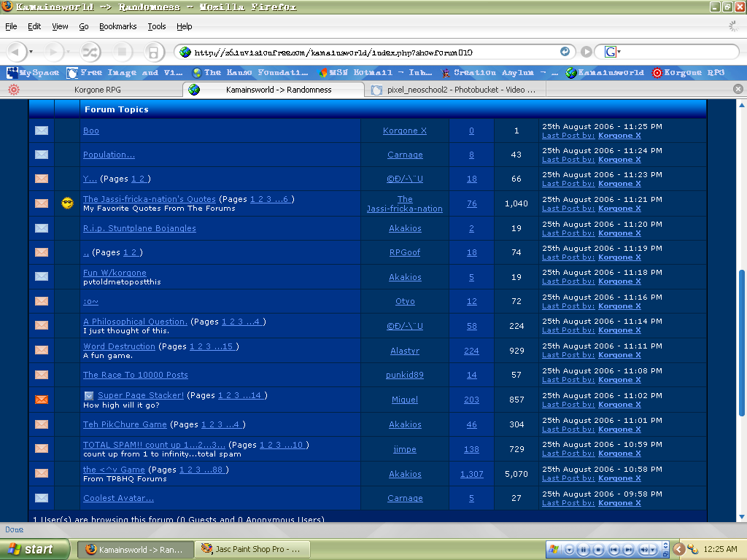The height and width of the screenshot is (560, 747).
Task: Show hidden tray icons with the arrow
Action: pyautogui.click(x=679, y=550)
